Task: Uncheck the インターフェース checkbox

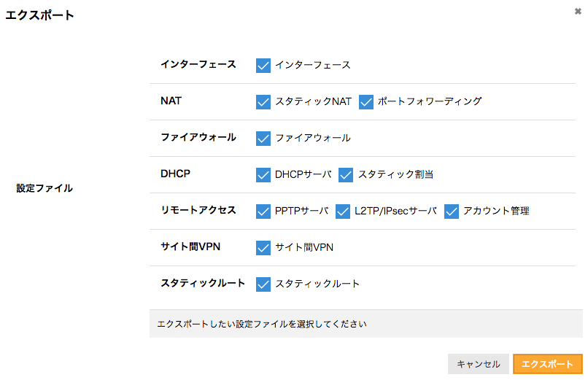Action: point(263,66)
